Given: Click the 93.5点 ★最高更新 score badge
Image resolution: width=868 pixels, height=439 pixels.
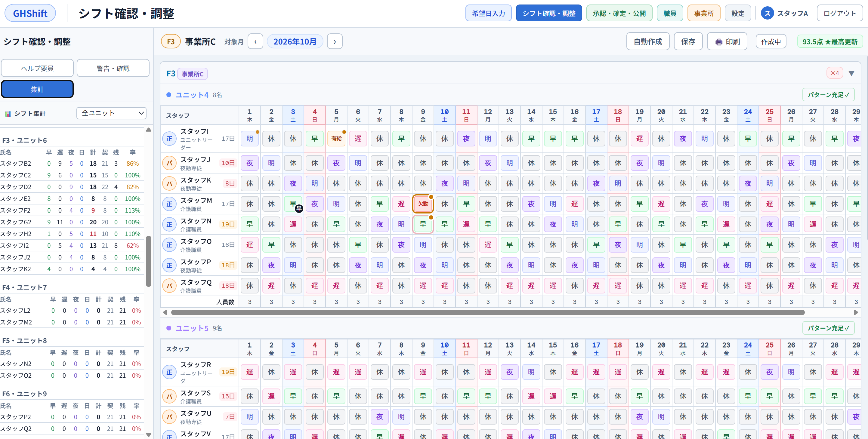Looking at the screenshot, I should [829, 42].
